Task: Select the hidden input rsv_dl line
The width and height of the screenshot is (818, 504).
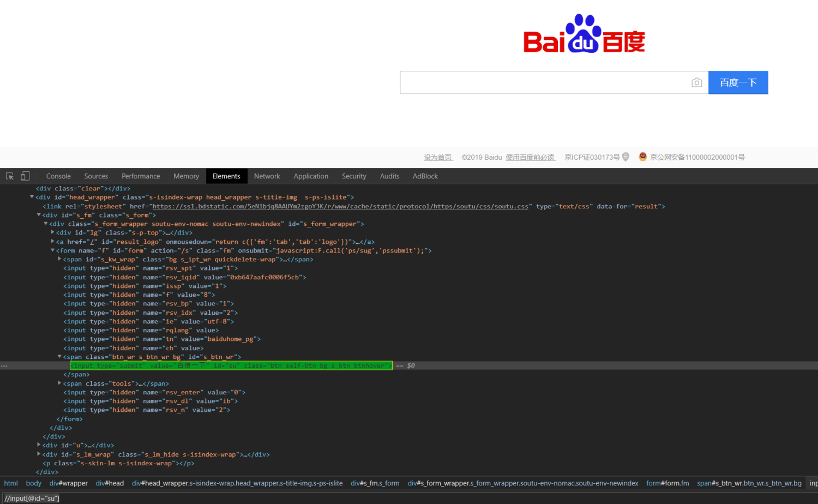Action: [x=151, y=401]
